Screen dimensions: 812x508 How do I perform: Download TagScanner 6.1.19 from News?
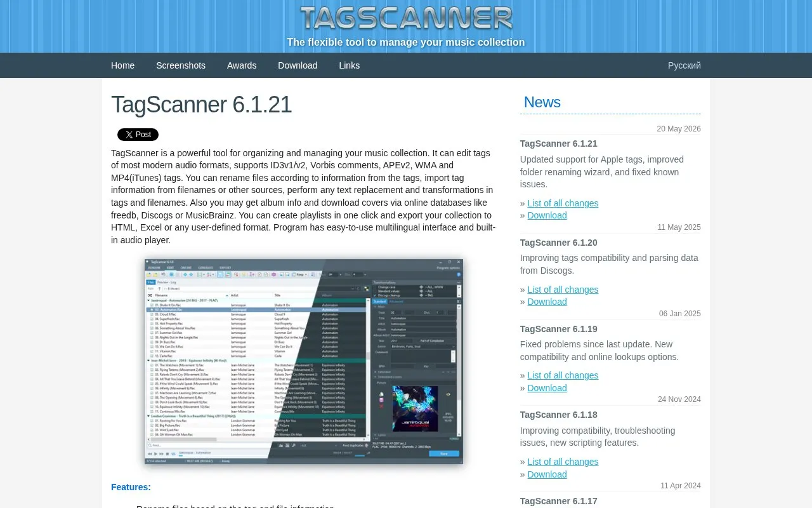tap(547, 388)
